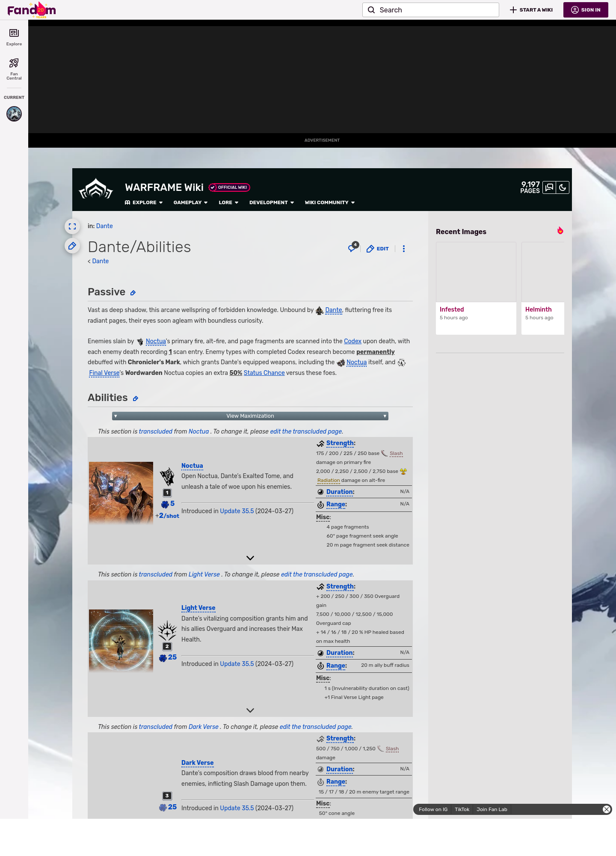Open the Strength link in Noctua stats
The image size is (616, 856).
[x=340, y=443]
